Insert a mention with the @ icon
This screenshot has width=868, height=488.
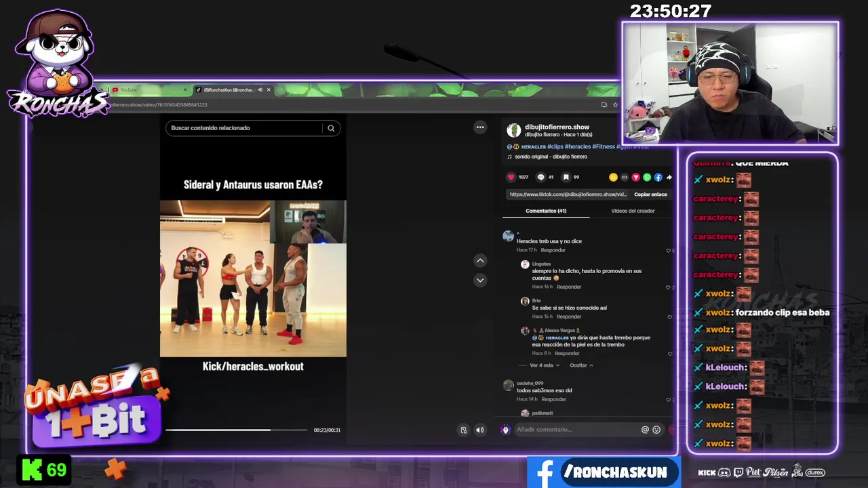(645, 430)
